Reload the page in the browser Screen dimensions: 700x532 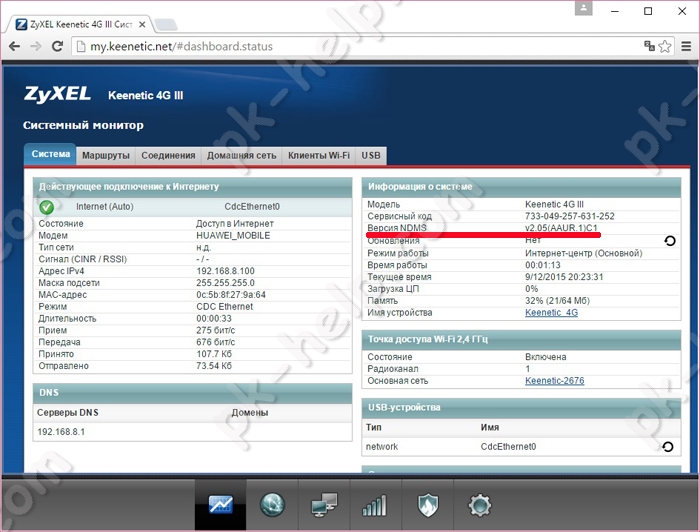(57, 46)
